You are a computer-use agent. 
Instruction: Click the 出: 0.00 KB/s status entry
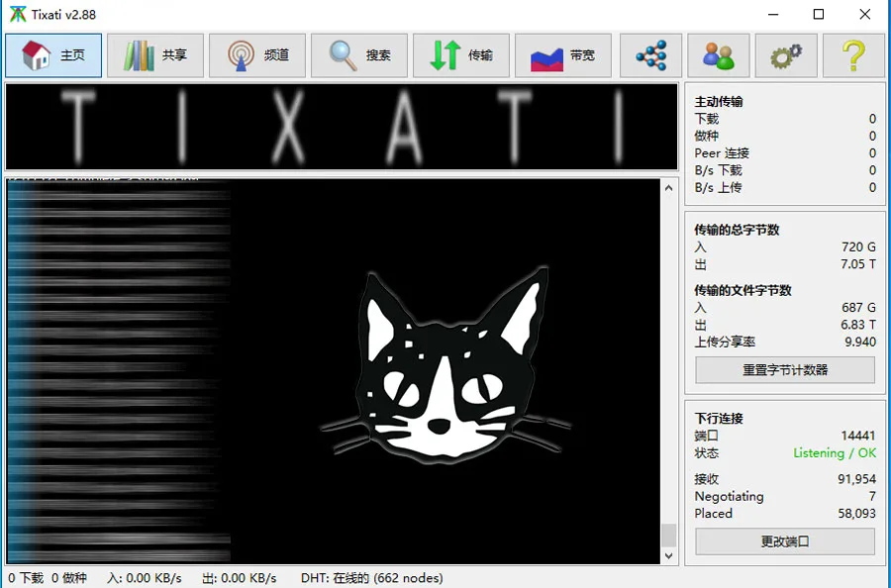tap(240, 578)
